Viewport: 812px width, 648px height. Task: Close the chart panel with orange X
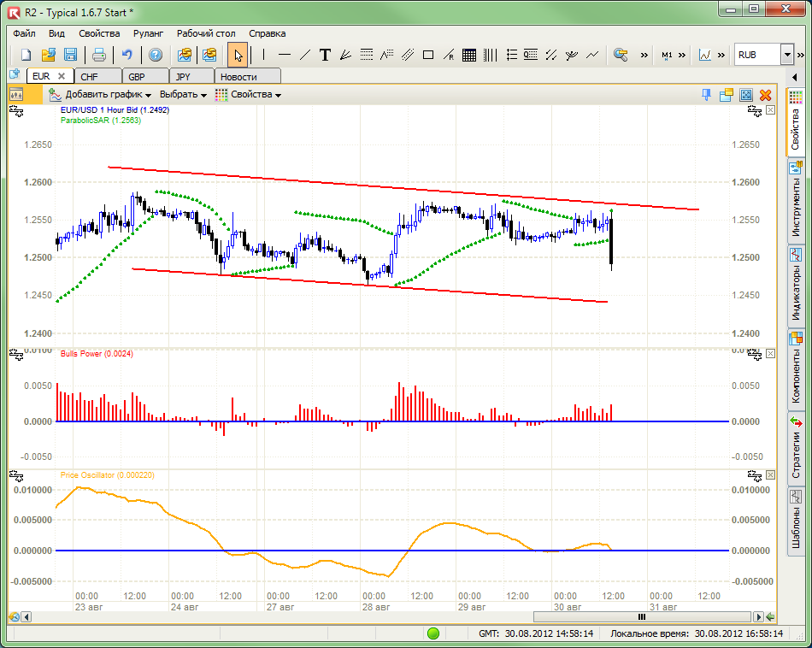click(x=765, y=95)
